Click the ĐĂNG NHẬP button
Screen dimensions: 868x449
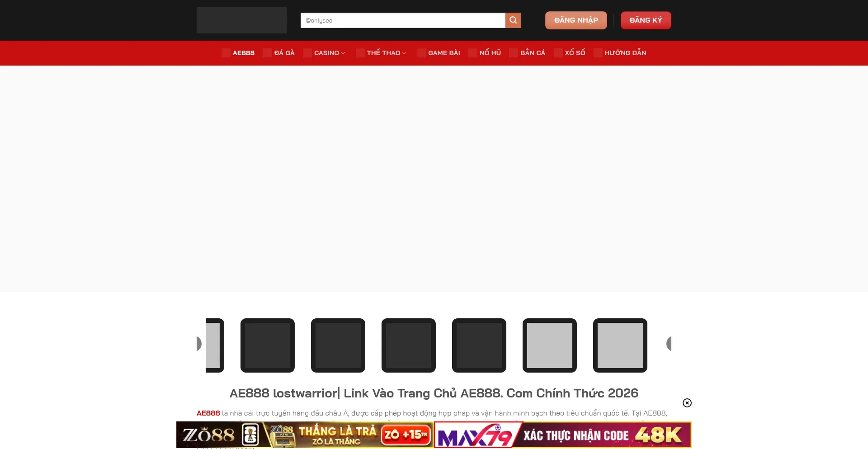click(576, 20)
